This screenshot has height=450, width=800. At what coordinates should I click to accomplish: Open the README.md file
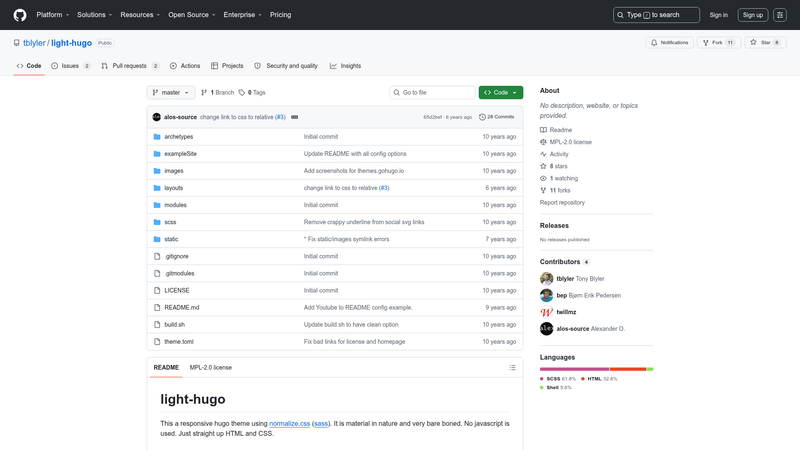pyautogui.click(x=182, y=308)
